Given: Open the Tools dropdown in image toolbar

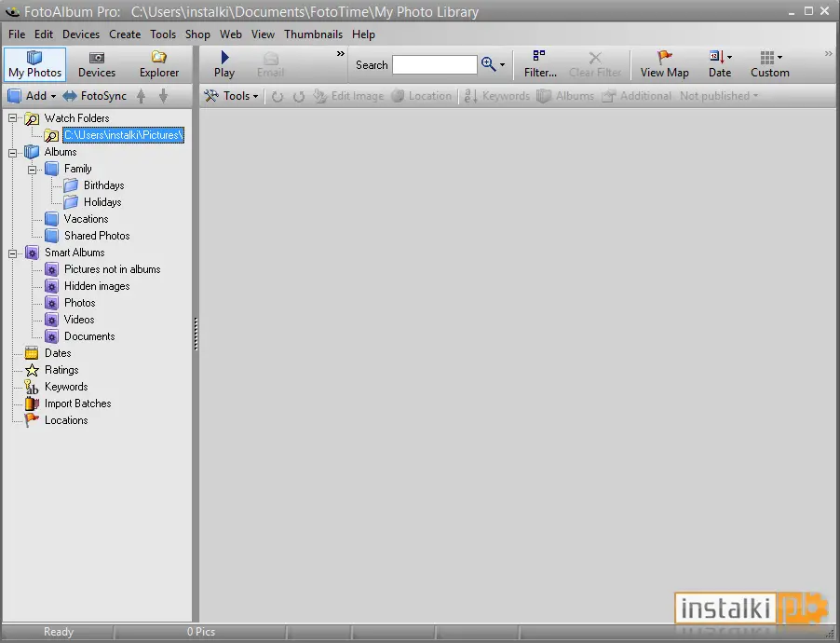Looking at the screenshot, I should (232, 96).
